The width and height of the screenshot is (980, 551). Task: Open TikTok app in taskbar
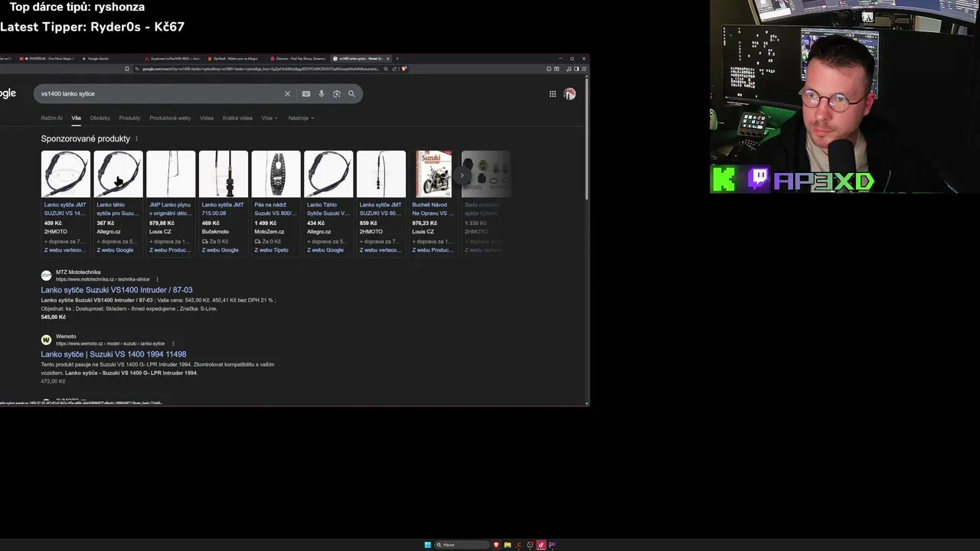click(x=541, y=545)
